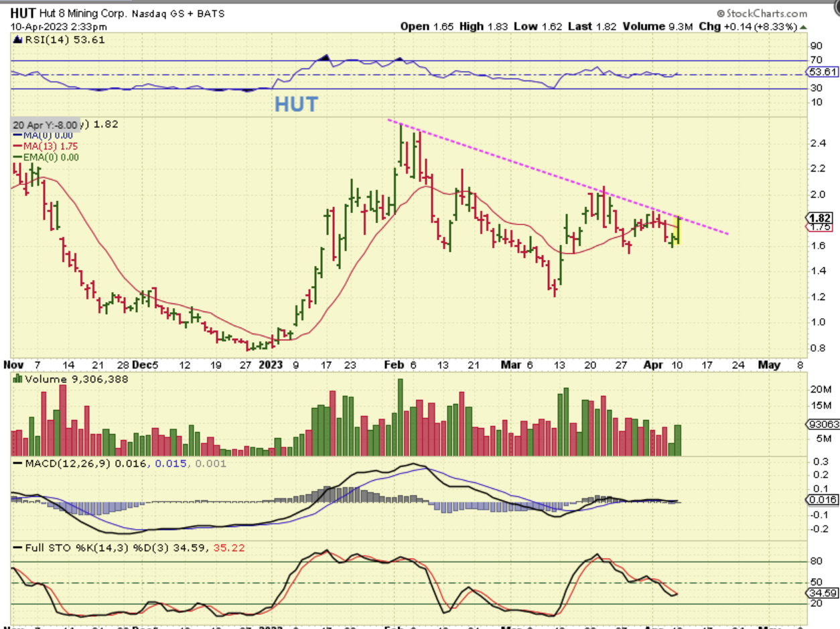
Task: Click the 0.016 MACD tag on right axis
Action: tap(823, 500)
